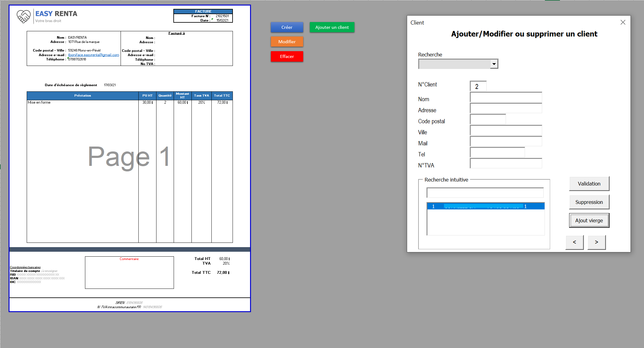Click the Easy Renta handshake logo
This screenshot has height=348, width=644.
[x=24, y=16]
